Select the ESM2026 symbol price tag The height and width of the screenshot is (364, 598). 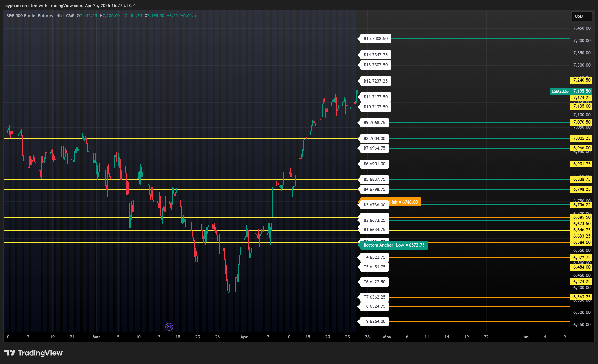click(x=560, y=91)
